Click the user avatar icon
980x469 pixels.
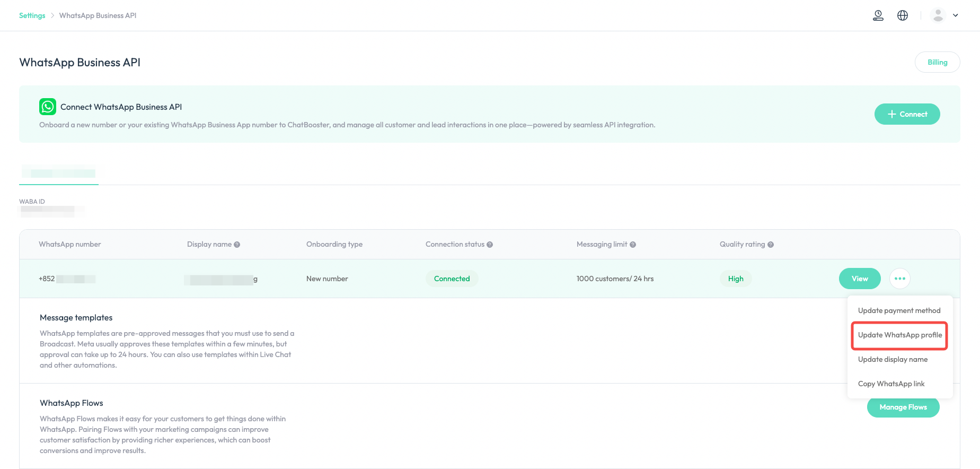coord(938,15)
